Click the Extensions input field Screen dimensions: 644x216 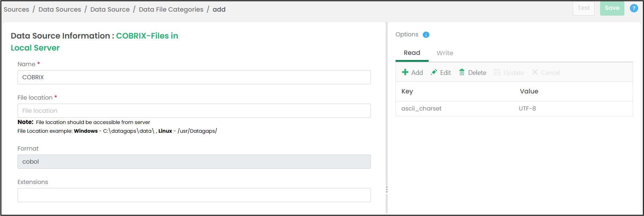tap(194, 195)
